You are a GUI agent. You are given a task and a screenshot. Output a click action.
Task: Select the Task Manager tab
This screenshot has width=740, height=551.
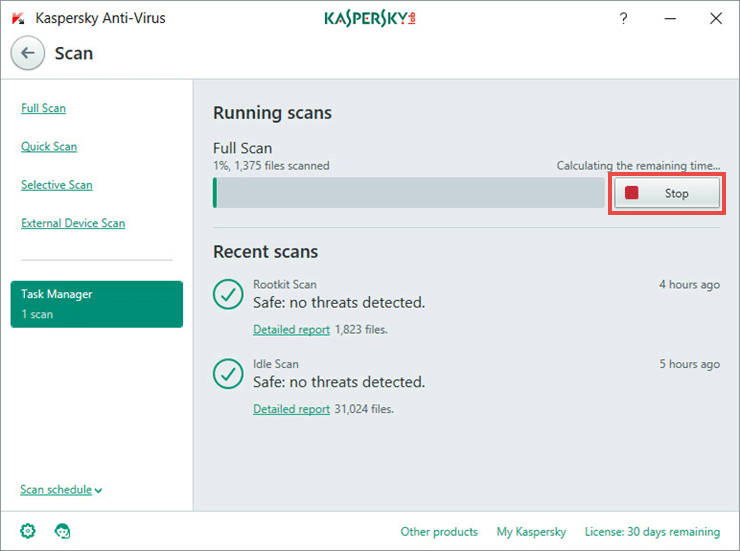(97, 304)
